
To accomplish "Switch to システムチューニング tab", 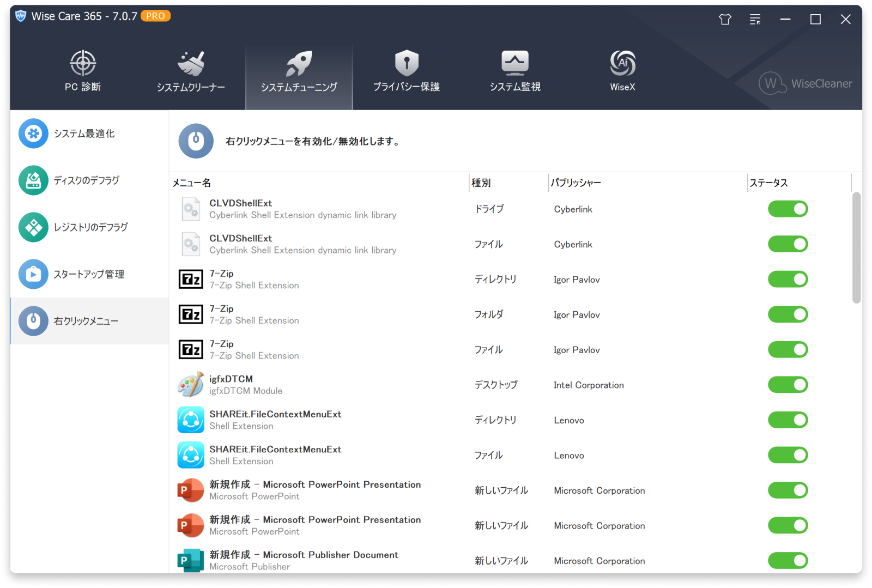I will pyautogui.click(x=299, y=72).
